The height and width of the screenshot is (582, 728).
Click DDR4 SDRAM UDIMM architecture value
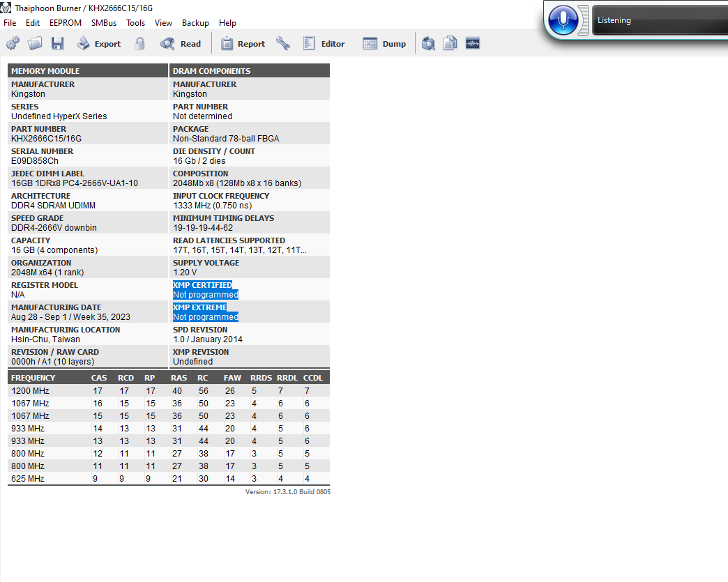(x=54, y=206)
